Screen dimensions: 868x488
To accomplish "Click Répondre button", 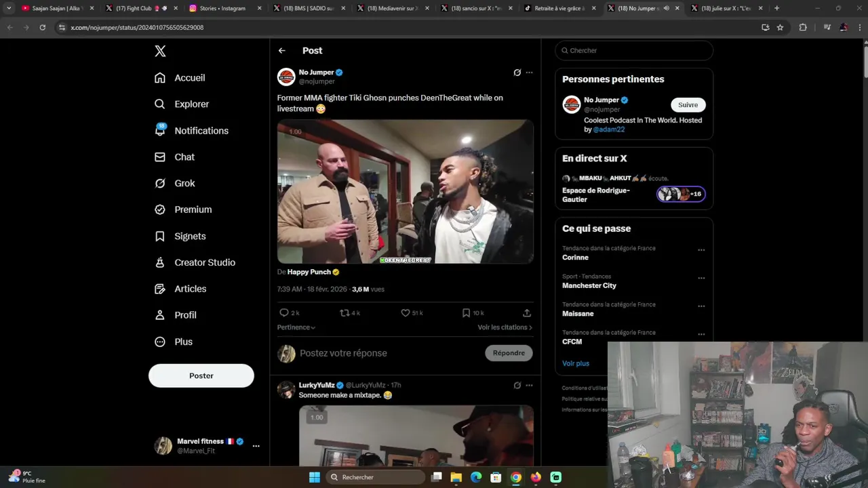I will (509, 353).
